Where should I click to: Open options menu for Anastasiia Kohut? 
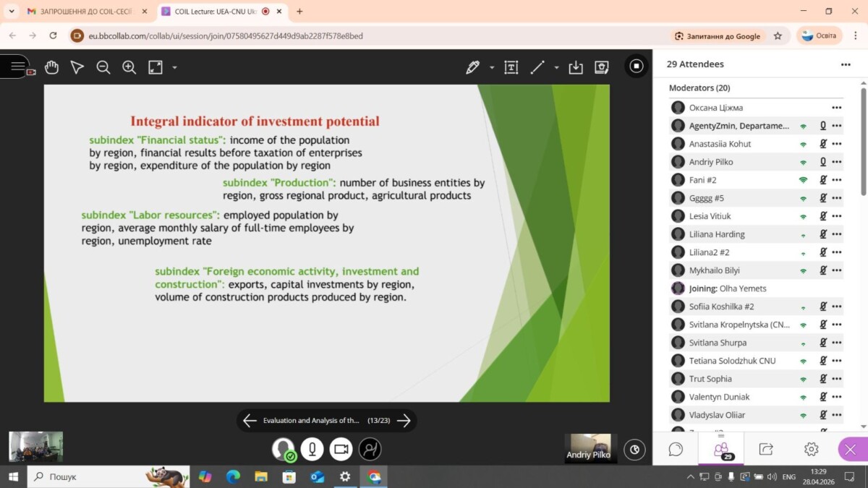[x=837, y=144]
